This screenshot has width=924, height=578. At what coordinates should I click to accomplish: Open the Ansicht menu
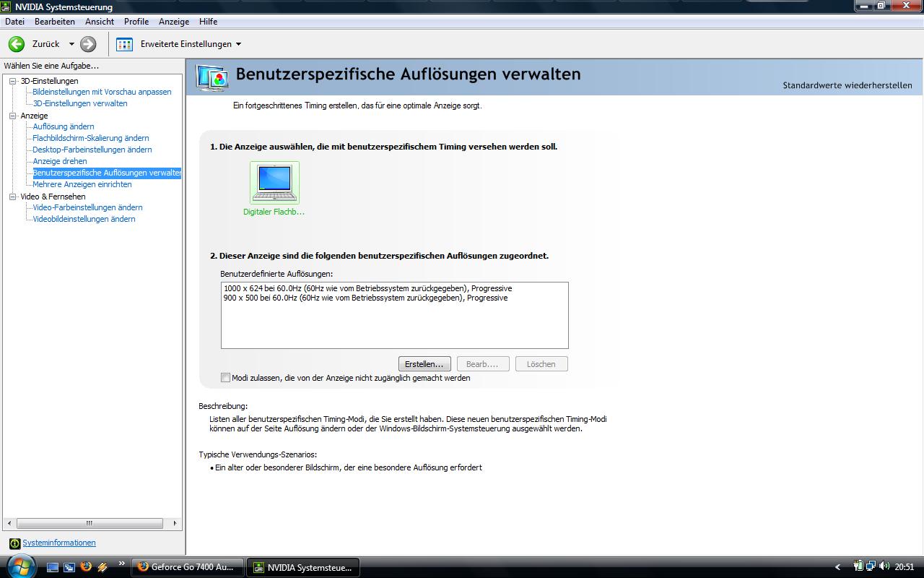(100, 22)
